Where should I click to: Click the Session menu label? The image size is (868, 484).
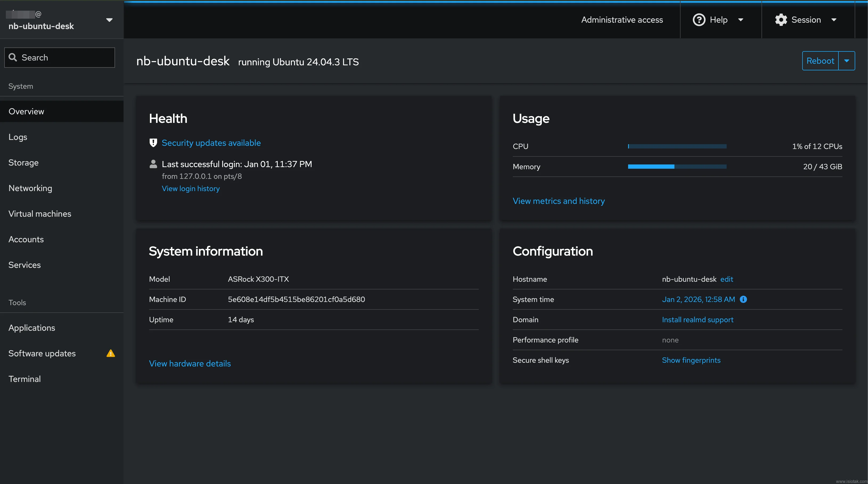click(x=806, y=20)
